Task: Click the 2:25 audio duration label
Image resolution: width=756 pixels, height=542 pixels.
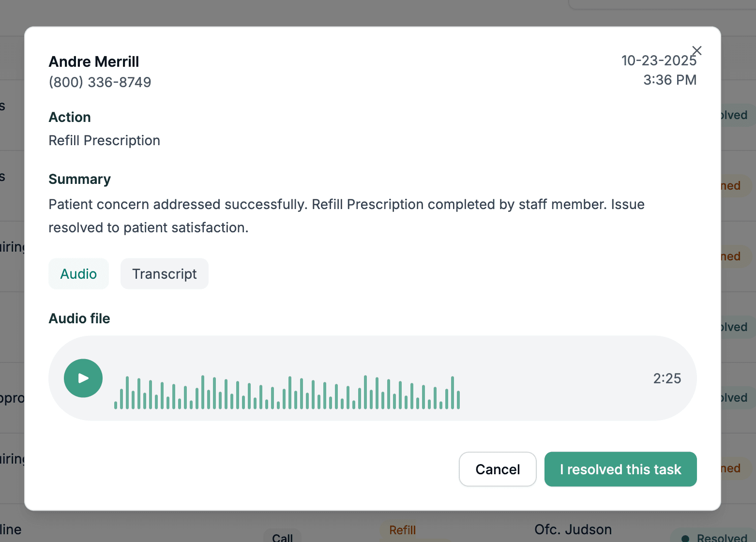Action: pyautogui.click(x=667, y=378)
